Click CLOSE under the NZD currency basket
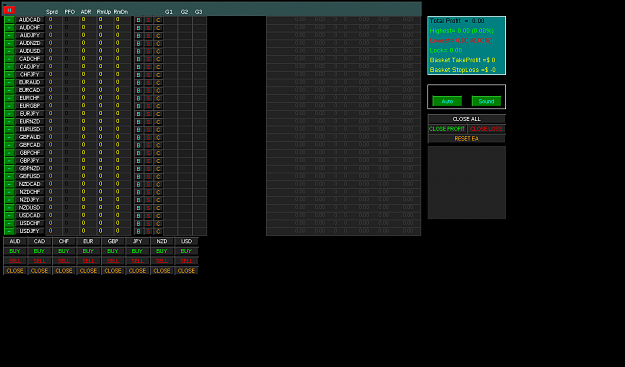 (x=162, y=271)
